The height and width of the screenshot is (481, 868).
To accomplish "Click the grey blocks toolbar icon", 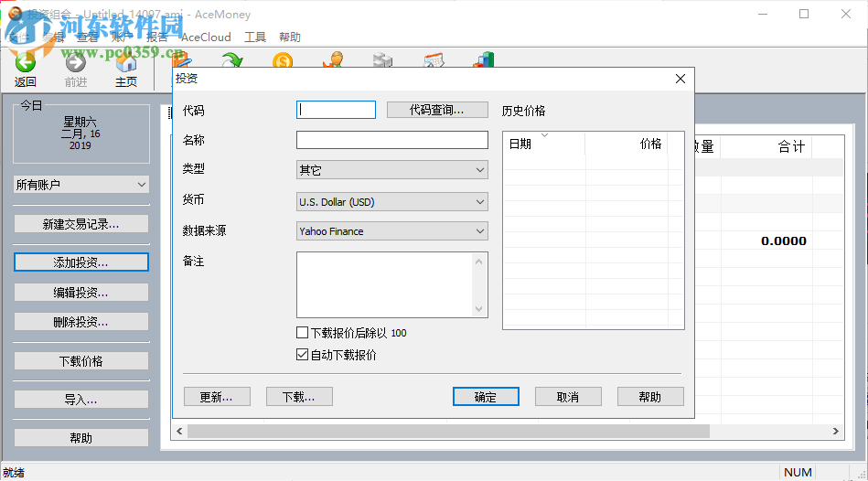I will (x=382, y=59).
